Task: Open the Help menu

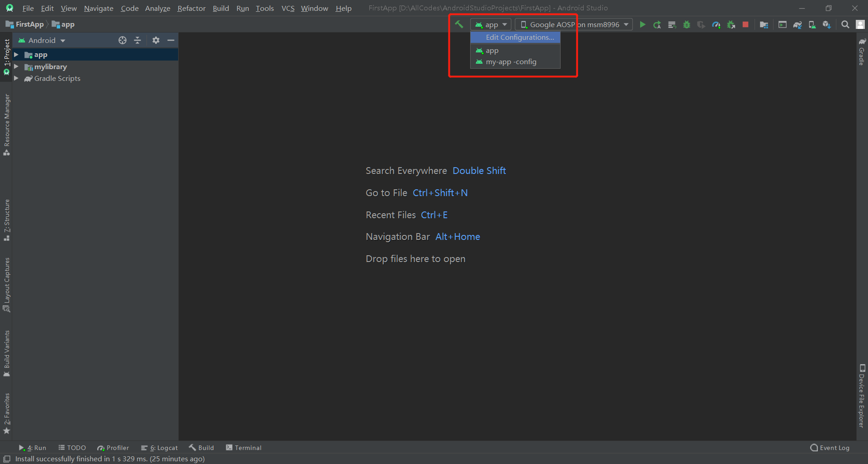Action: coord(343,8)
